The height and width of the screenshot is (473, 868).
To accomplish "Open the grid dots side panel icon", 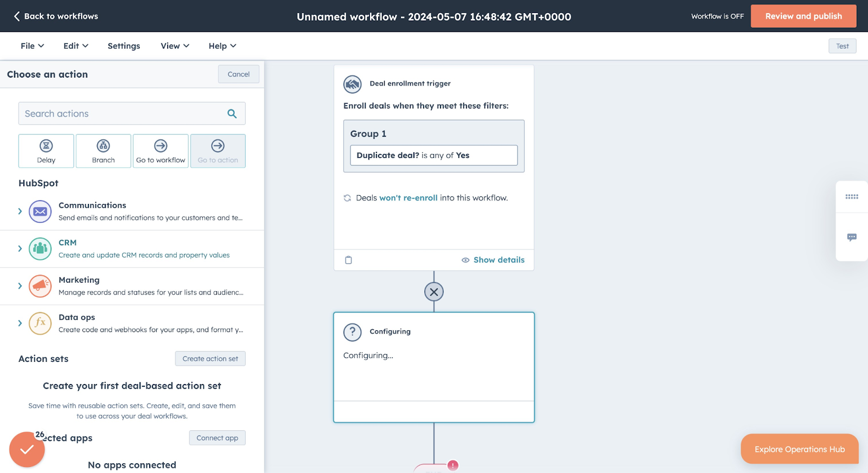I will click(852, 196).
